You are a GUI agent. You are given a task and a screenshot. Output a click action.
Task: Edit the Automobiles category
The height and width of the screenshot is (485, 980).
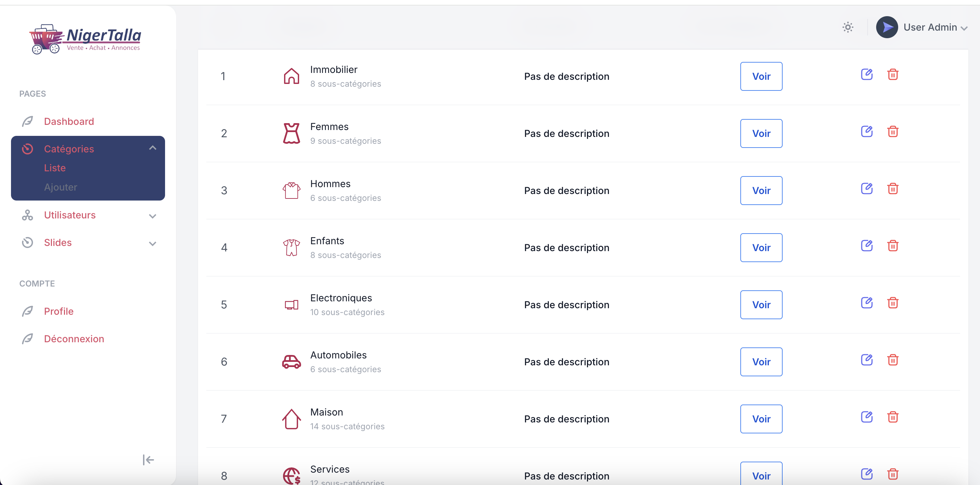pos(867,360)
